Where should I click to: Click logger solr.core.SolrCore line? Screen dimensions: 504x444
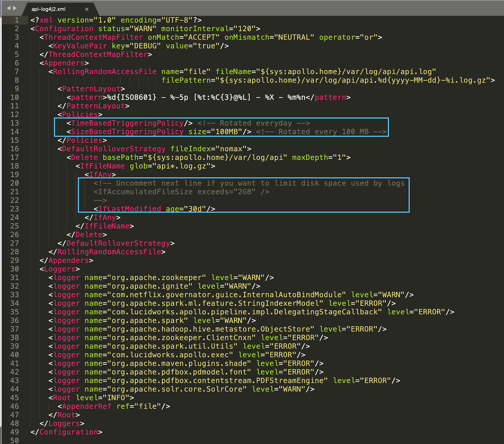pyautogui.click(x=181, y=389)
